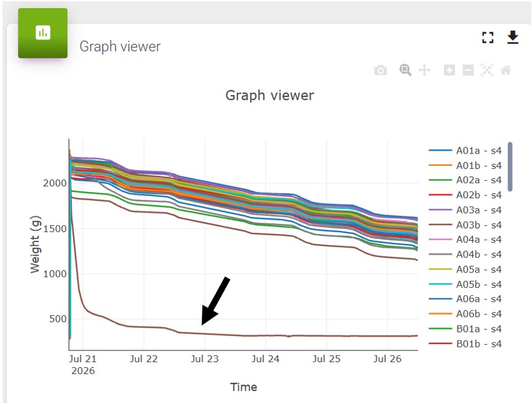Toggle the A06b - s4 trace

tap(465, 314)
